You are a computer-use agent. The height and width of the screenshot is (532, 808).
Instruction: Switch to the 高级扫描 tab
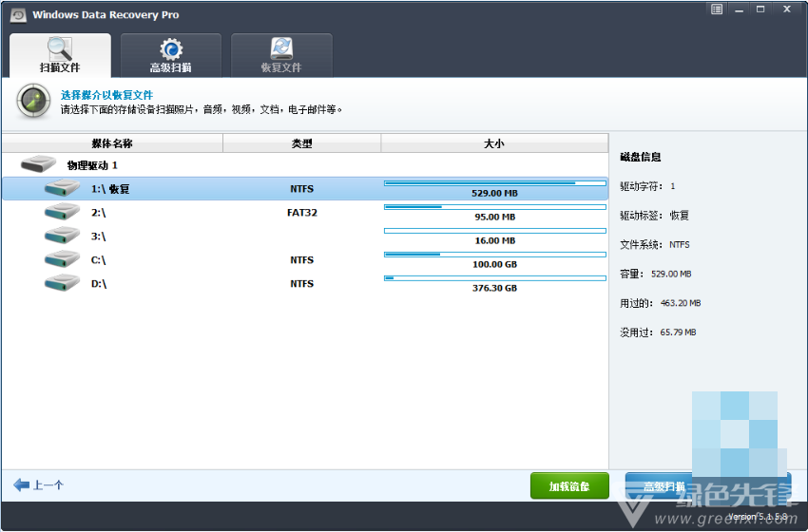(x=170, y=56)
